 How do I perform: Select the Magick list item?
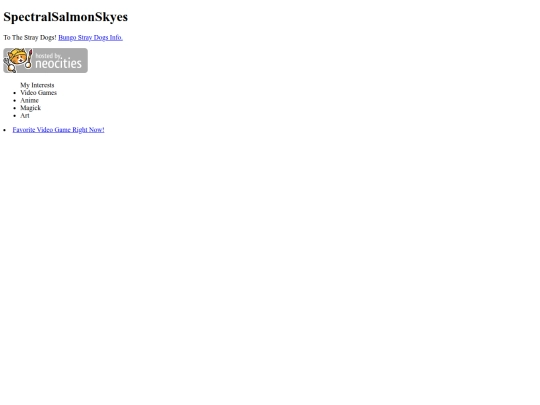tap(30, 108)
